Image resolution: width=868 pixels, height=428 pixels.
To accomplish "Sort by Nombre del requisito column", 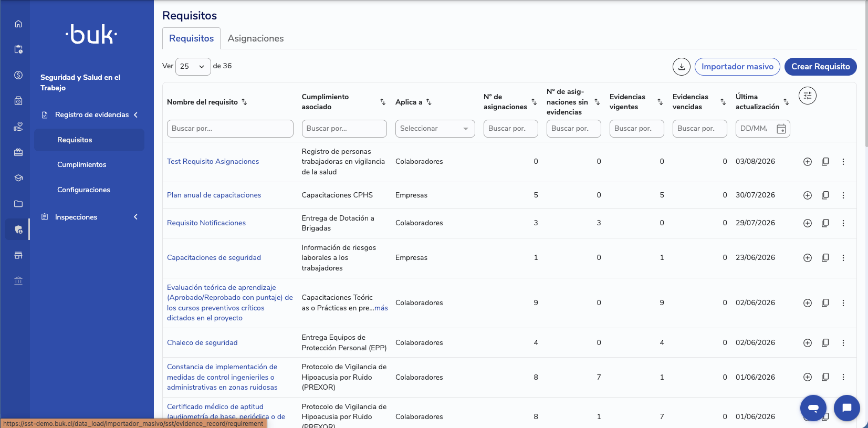I will point(244,102).
